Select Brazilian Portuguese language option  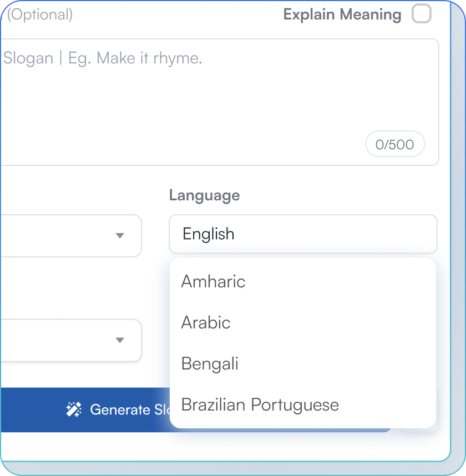click(x=260, y=404)
